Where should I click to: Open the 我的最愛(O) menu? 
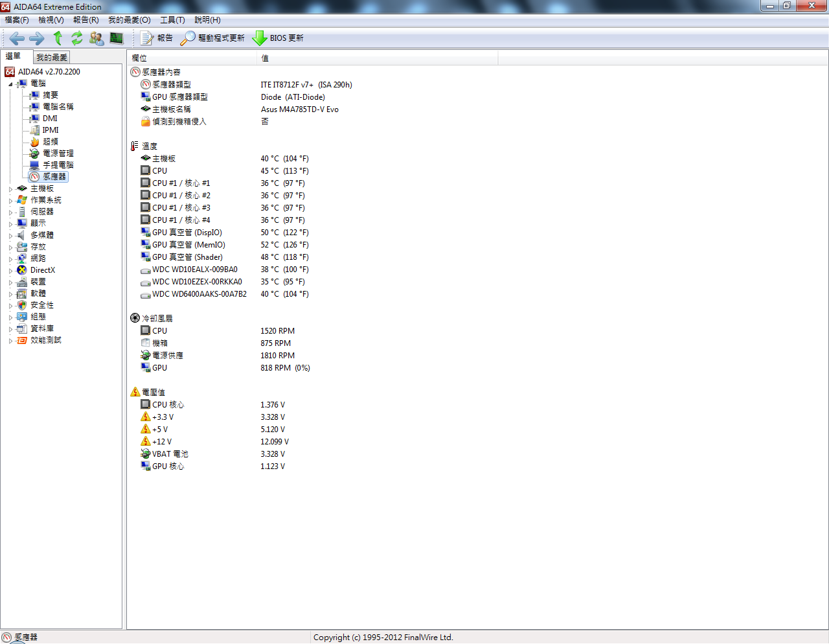(130, 20)
